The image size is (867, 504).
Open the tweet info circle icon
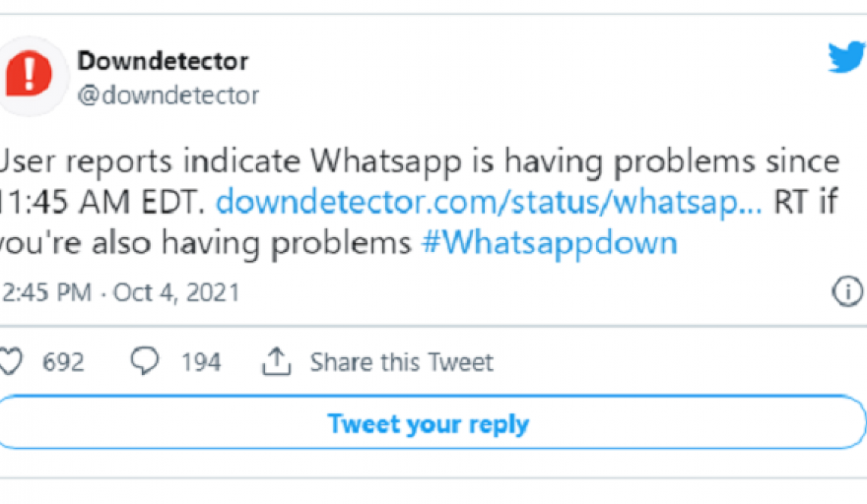click(x=847, y=291)
